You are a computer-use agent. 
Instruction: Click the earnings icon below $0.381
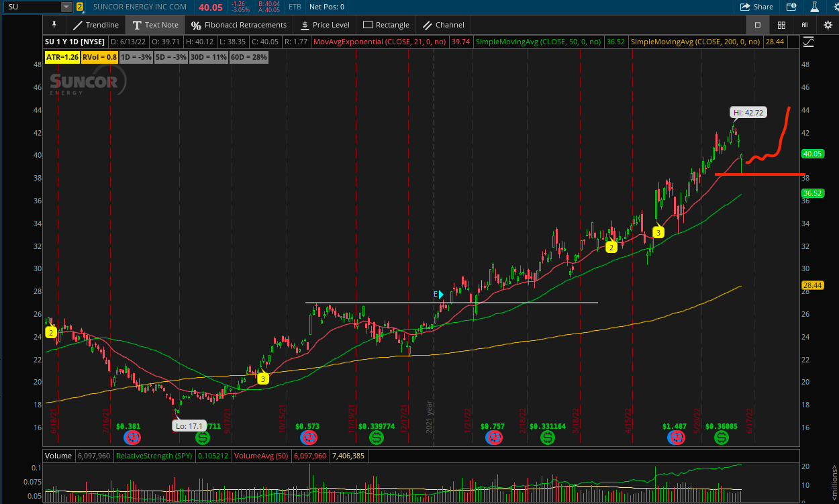tap(132, 438)
